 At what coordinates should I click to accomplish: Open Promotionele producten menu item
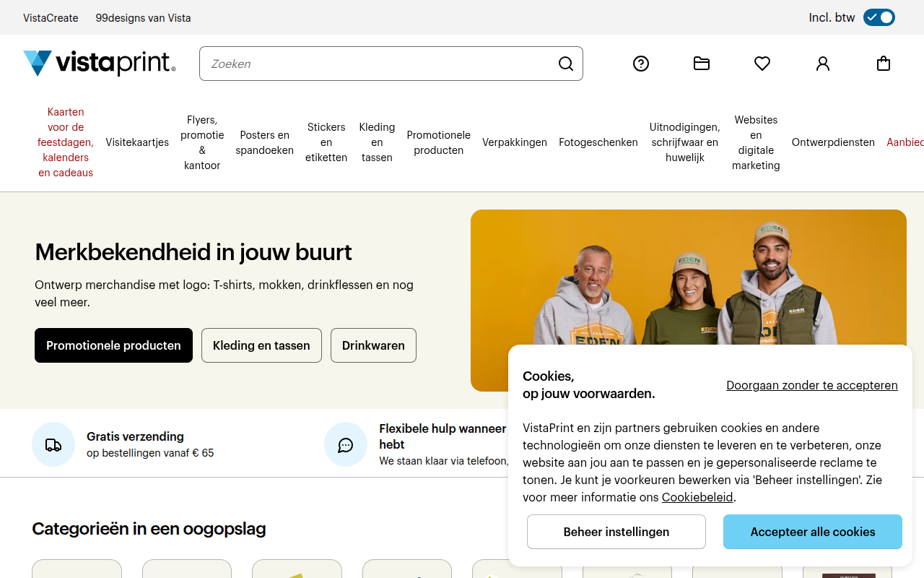439,142
